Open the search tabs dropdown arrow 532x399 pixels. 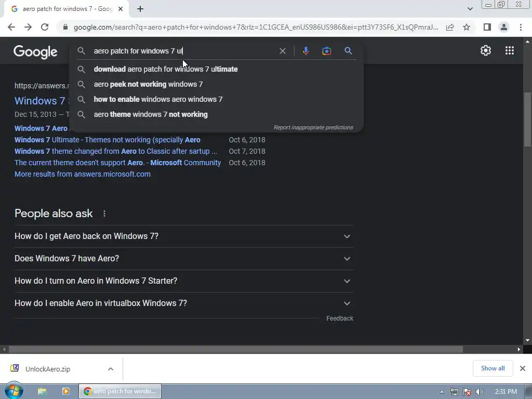470,9
